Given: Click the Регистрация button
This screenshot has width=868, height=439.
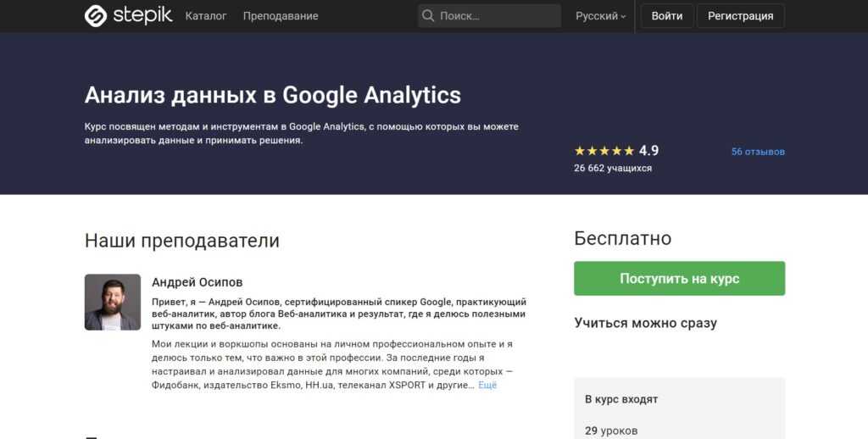Looking at the screenshot, I should point(740,16).
